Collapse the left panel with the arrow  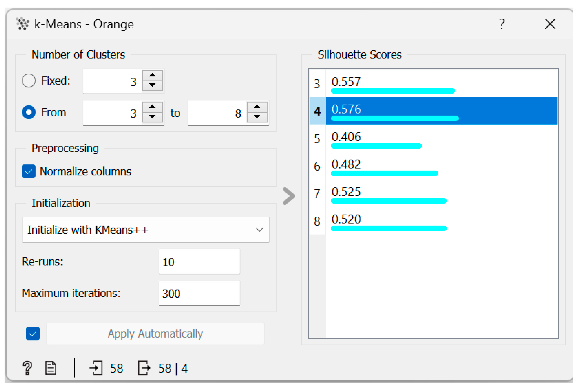(x=289, y=196)
